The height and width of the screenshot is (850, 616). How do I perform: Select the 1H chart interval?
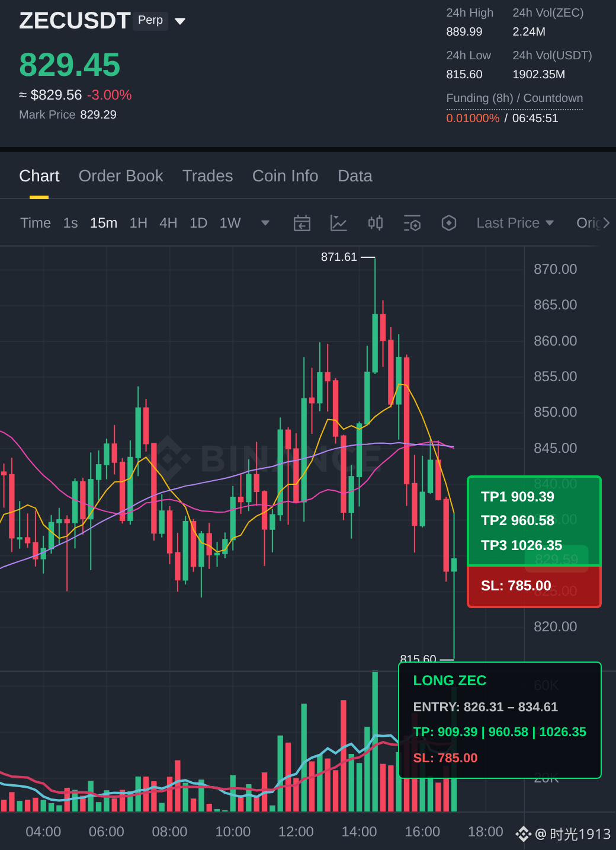click(139, 223)
